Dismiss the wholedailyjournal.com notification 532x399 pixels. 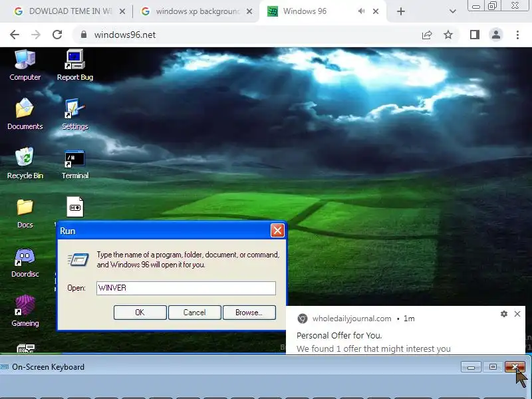517,314
